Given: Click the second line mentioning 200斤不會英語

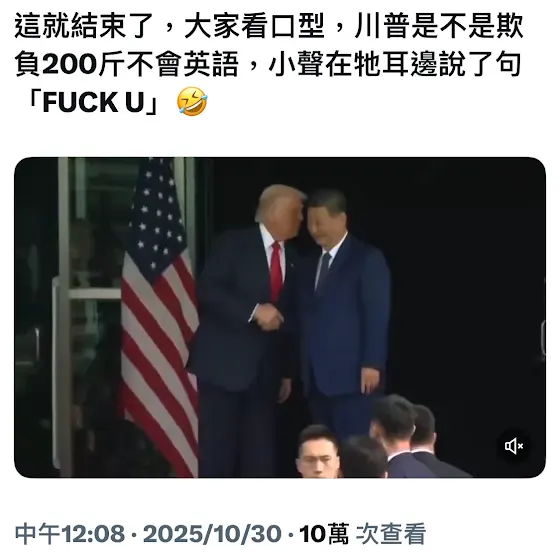Looking at the screenshot, I should pos(267,64).
